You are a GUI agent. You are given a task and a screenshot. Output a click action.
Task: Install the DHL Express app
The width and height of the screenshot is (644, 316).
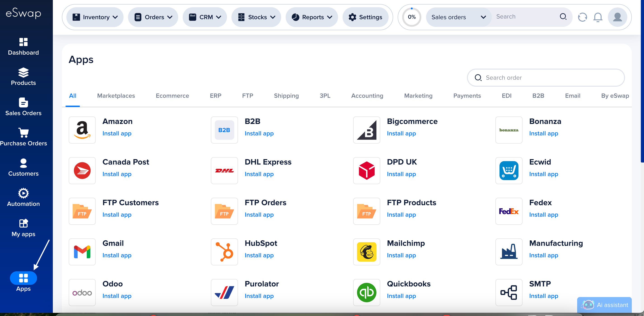point(259,174)
